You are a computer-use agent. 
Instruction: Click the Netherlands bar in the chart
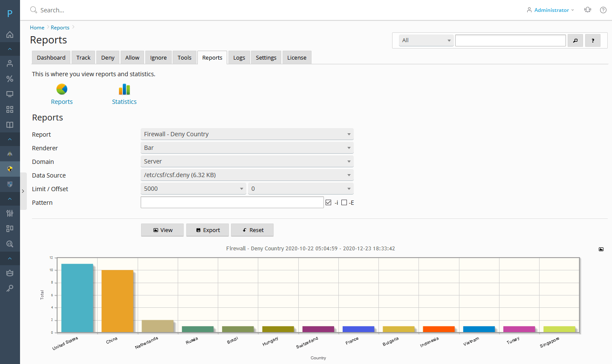(x=158, y=326)
